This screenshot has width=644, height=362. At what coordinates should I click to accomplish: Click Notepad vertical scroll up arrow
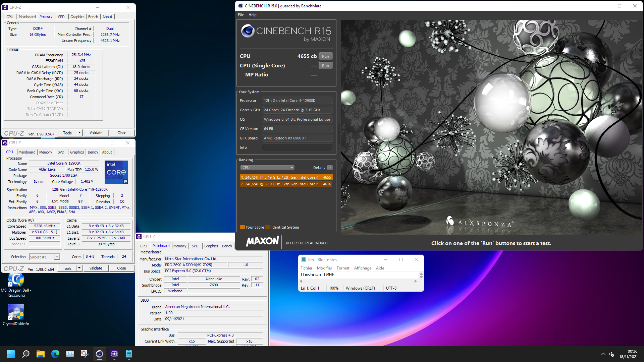[x=421, y=274]
